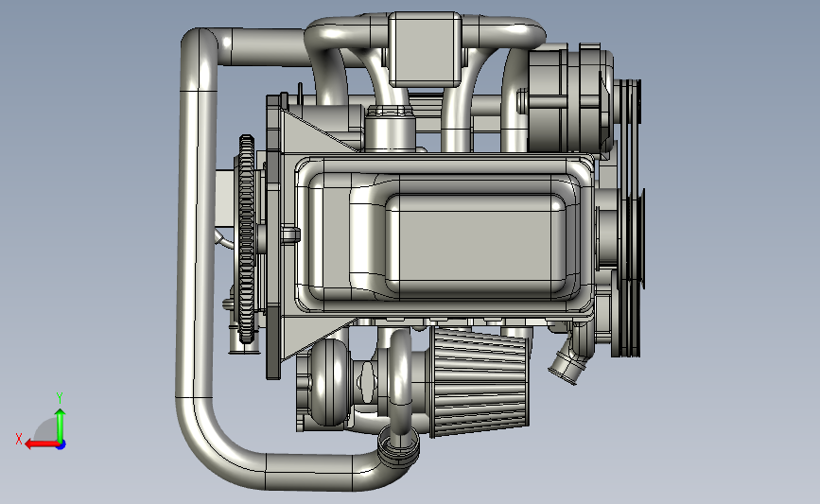Click the red X axis arrow
820x504 pixels.
click(x=42, y=444)
